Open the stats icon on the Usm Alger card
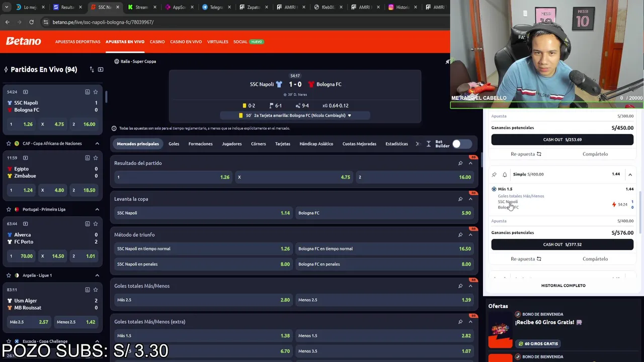 tap(87, 290)
